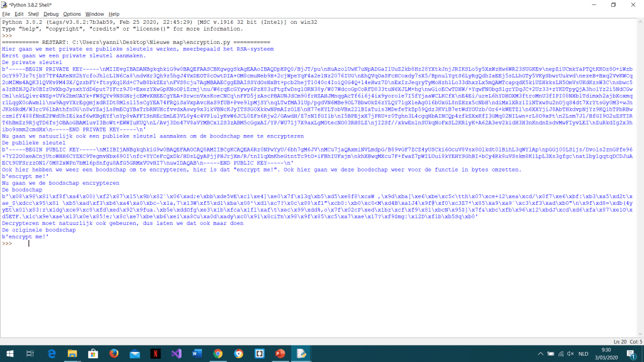The image size is (644, 362).
Task: Click the Windows Start button
Action: pos(9,353)
